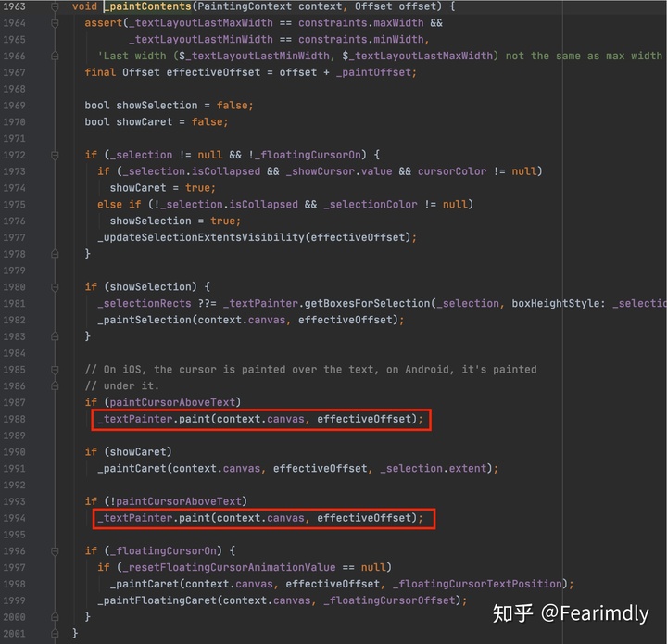This screenshot has height=644, width=667.
Task: Click line number 1994 in the gutter
Action: (x=15, y=519)
